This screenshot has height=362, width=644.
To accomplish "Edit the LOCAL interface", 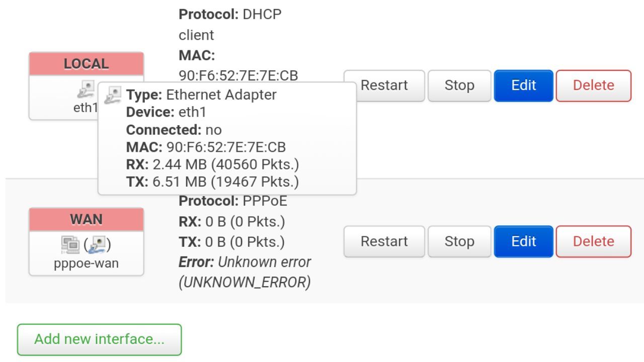I will (524, 85).
